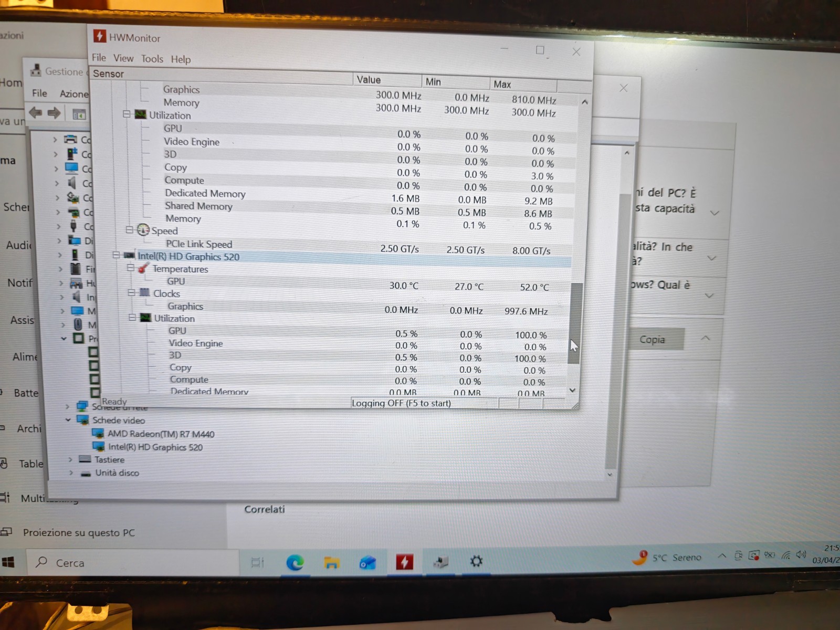Click the Intel HD Graphics 520 adapter icon in device tree
The height and width of the screenshot is (630, 840).
point(99,446)
